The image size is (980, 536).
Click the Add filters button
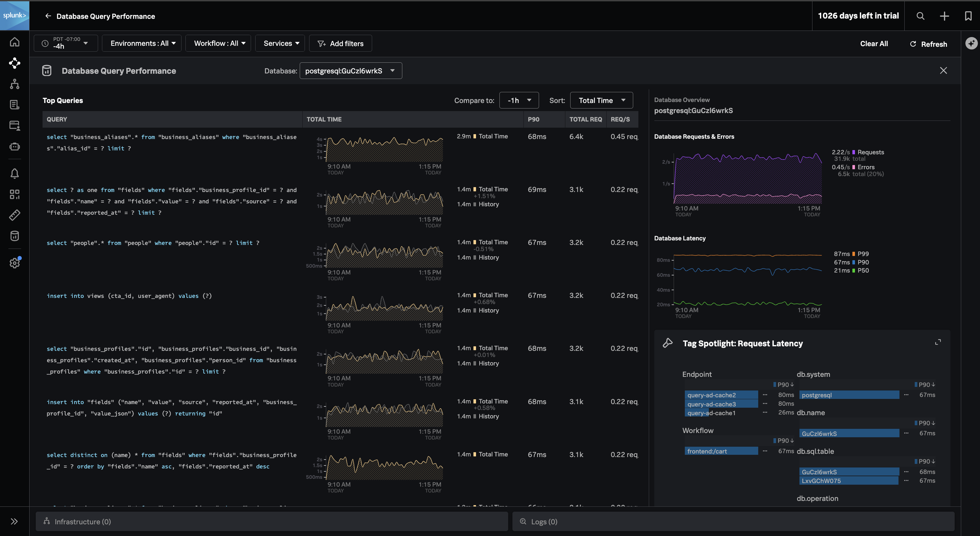[341, 44]
